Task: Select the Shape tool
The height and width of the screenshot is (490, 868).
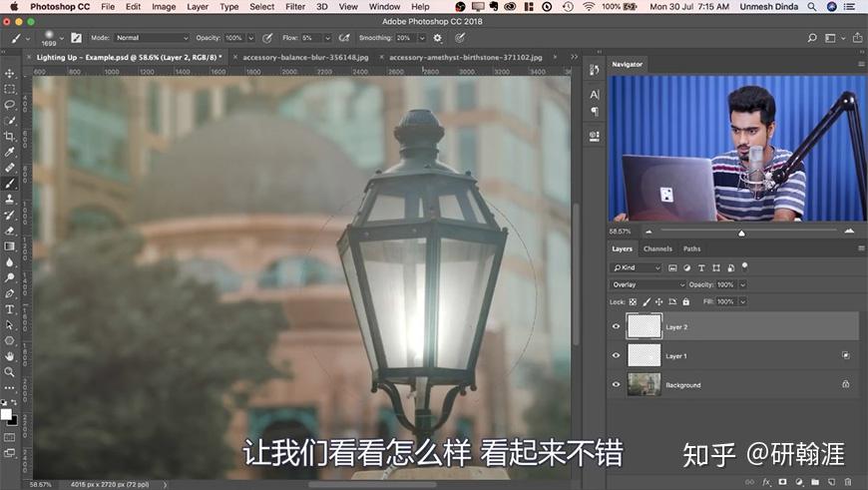Action: (9, 340)
